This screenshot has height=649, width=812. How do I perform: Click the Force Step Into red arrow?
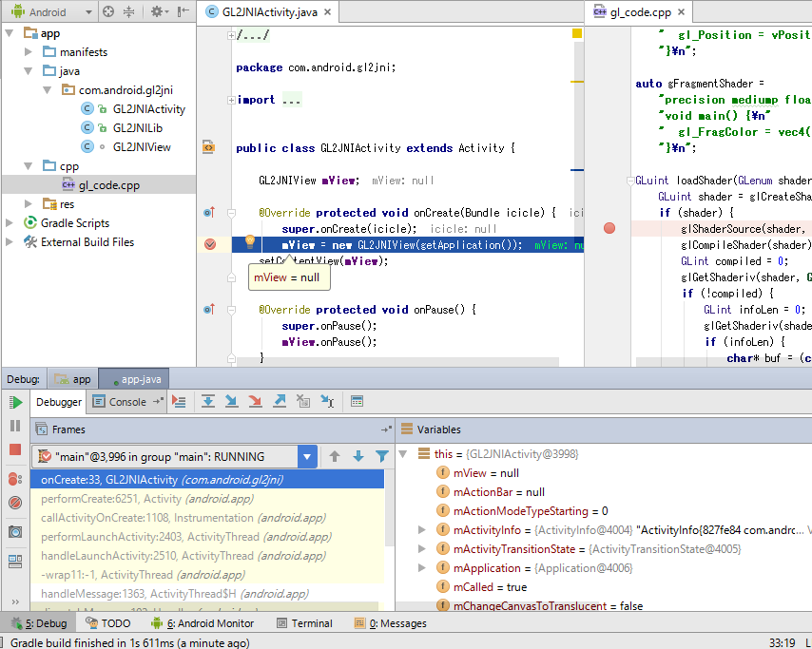pos(255,402)
